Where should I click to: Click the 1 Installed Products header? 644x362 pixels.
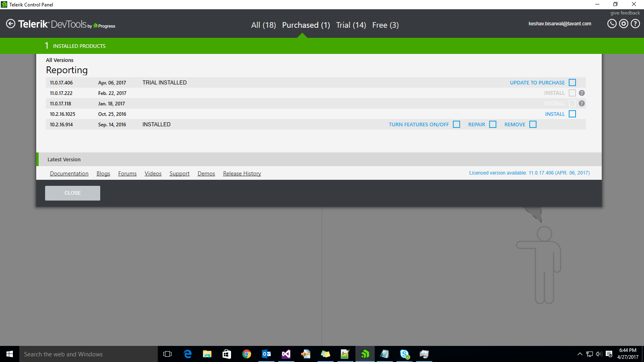[75, 46]
